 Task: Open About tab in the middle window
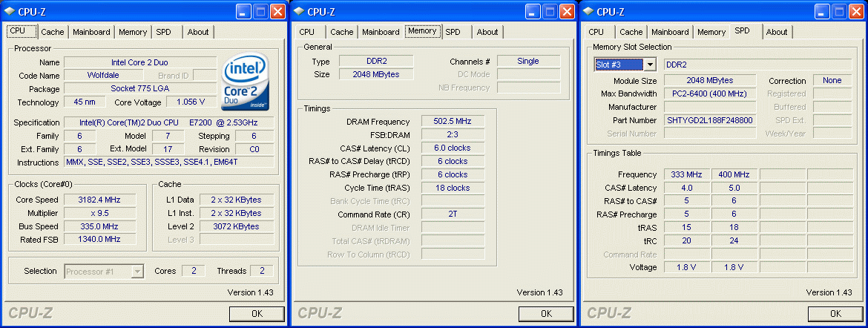click(487, 32)
